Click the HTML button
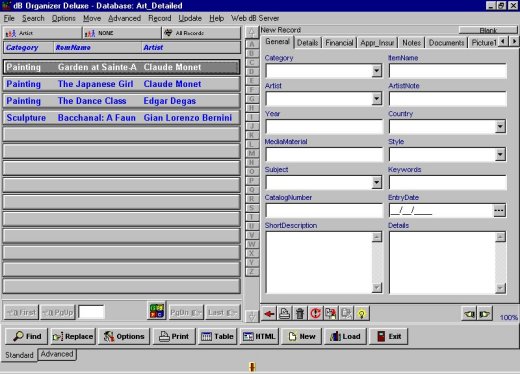The width and height of the screenshot is (520, 374). (x=259, y=336)
